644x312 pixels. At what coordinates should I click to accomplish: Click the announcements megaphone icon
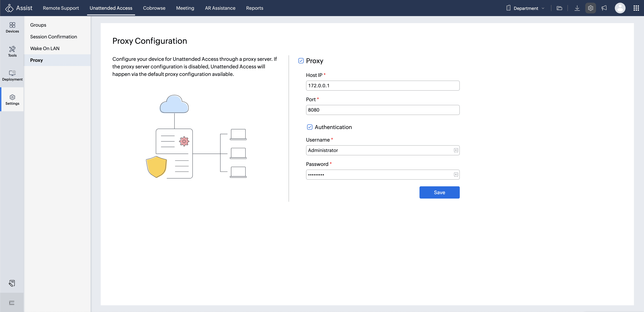(x=604, y=8)
